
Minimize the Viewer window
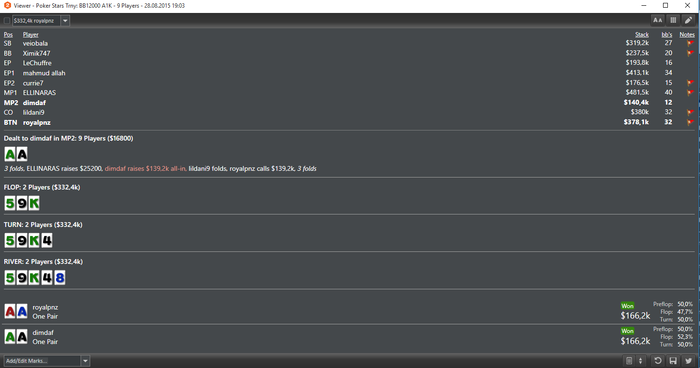(644, 5)
